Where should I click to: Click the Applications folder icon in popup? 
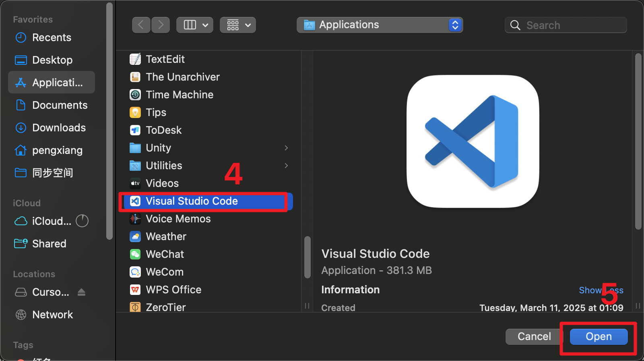pos(309,25)
